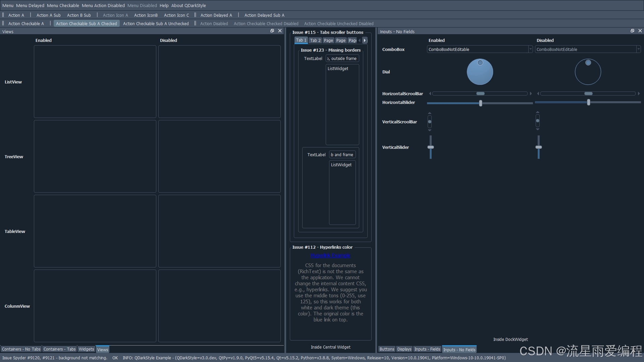Click left arrow of enabled horizontal scrollbar
Viewport: 644px width, 362px height.
[x=430, y=94]
